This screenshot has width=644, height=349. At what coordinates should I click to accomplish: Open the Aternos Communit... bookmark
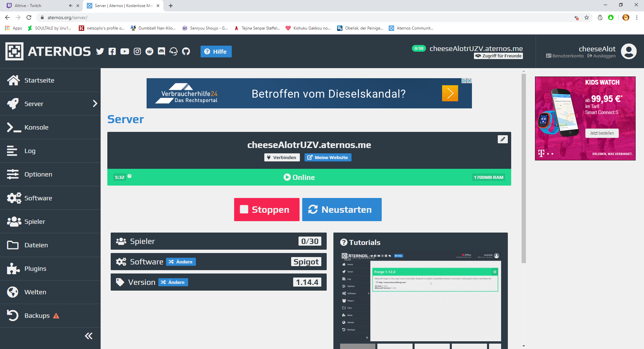[x=411, y=28]
